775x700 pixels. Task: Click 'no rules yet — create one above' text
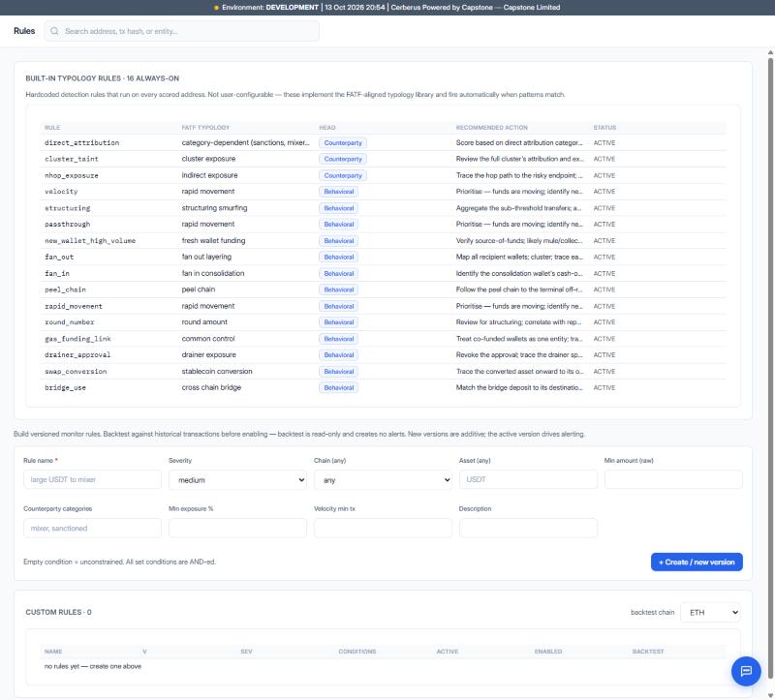click(93, 666)
